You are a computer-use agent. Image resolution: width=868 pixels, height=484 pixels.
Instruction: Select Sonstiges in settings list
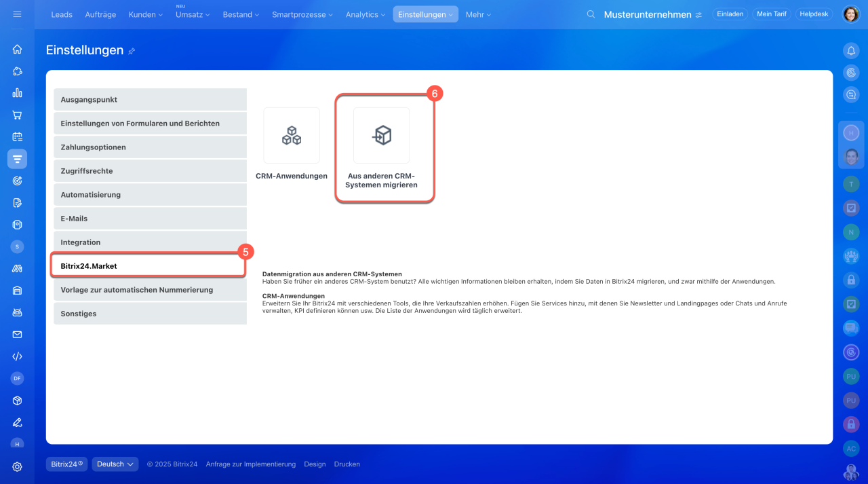(151, 314)
